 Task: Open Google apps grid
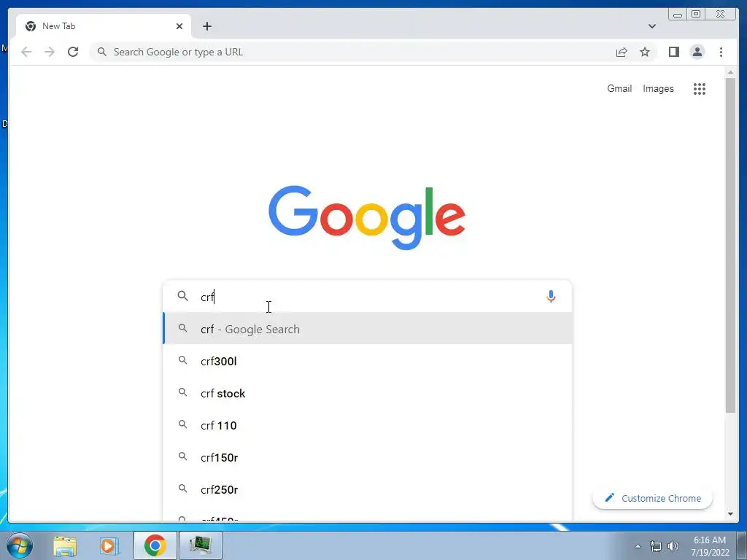699,88
